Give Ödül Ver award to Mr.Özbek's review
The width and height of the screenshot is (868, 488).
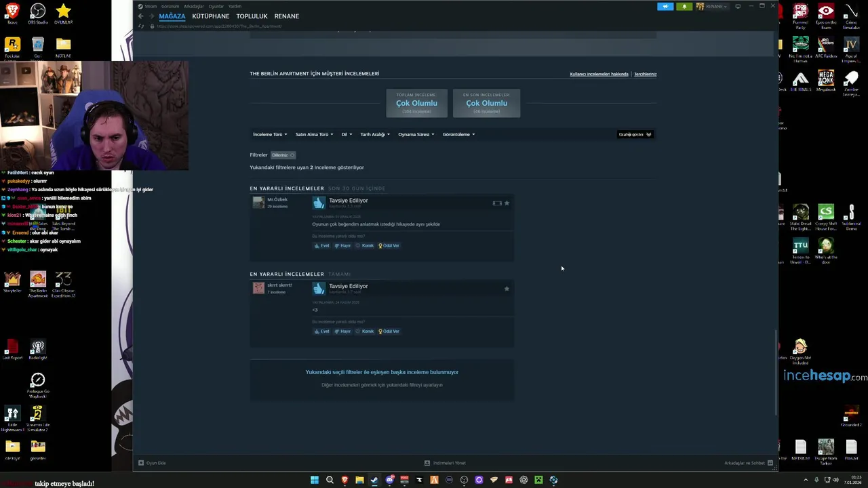point(389,245)
